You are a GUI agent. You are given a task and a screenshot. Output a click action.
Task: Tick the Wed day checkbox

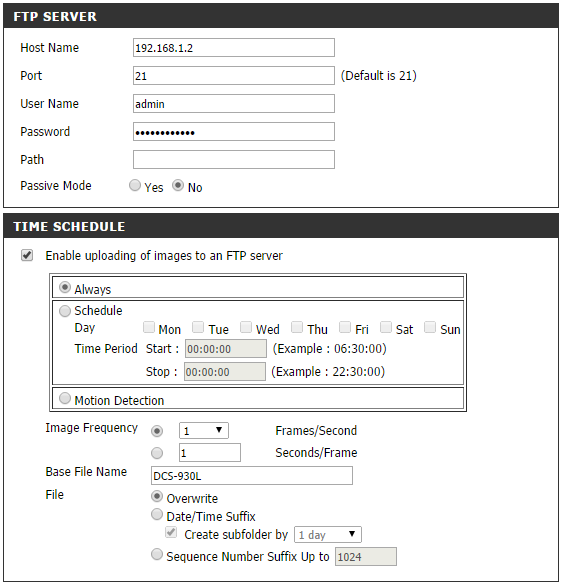pyautogui.click(x=246, y=327)
